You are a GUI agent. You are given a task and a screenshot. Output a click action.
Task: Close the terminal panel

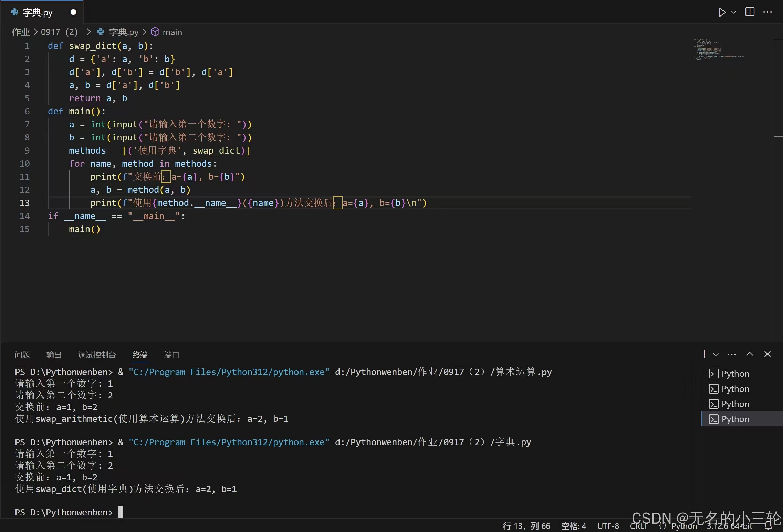(x=768, y=354)
